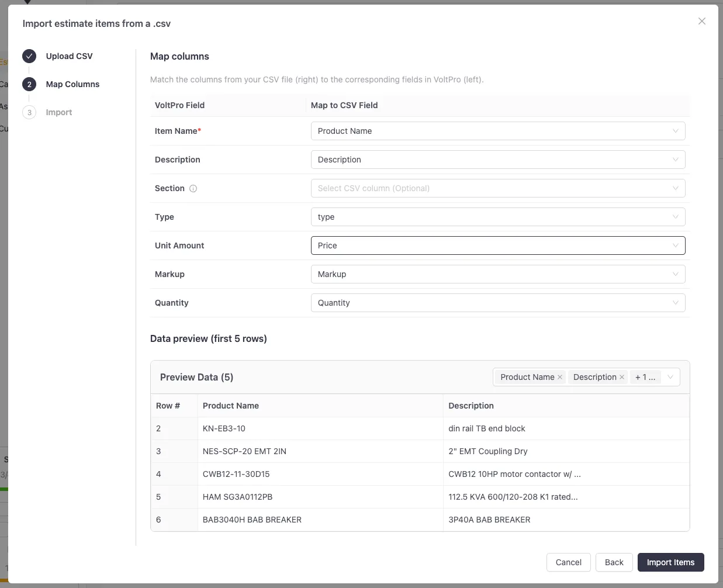Click the Unit Amount field label
Image resolution: width=723 pixels, height=588 pixels.
pos(179,245)
